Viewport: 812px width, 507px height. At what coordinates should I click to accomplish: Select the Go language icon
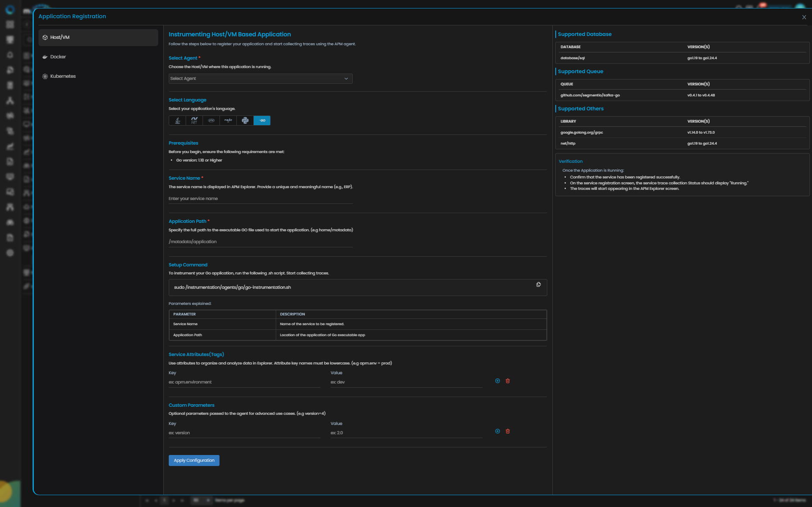(262, 121)
